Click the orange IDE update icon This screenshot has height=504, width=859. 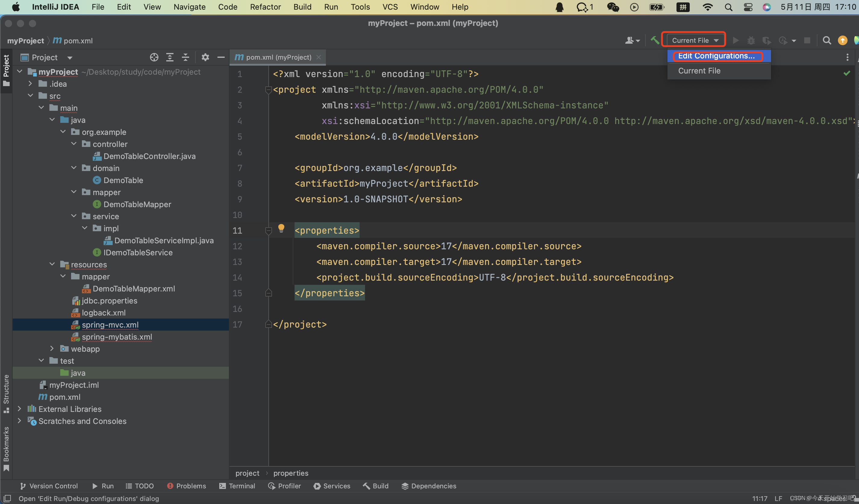click(842, 41)
